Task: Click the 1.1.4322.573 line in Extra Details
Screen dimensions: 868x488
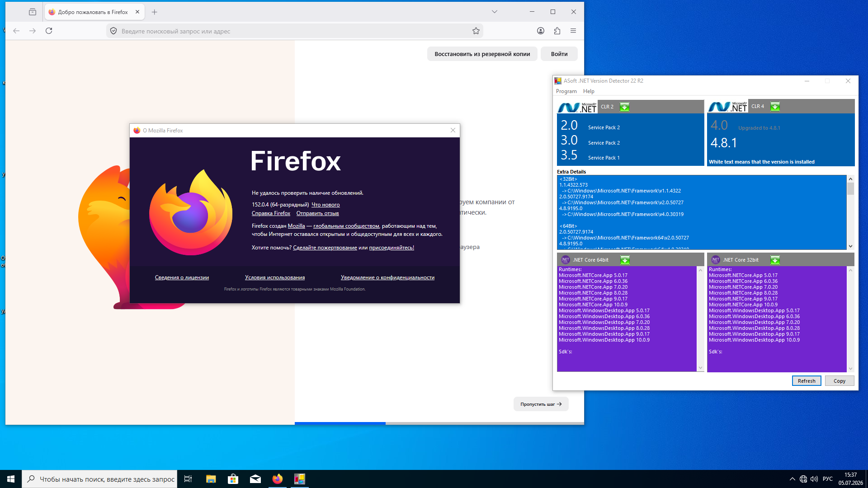Action: (573, 185)
